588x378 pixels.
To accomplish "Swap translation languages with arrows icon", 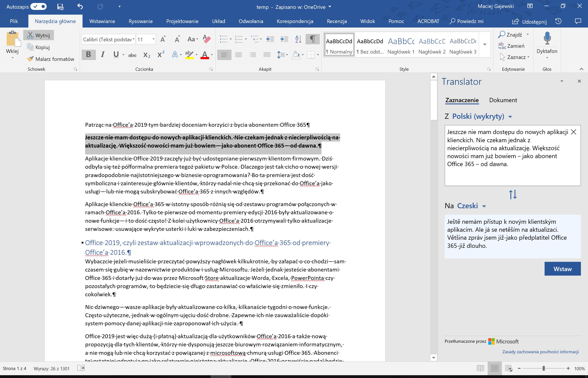I will click(513, 194).
